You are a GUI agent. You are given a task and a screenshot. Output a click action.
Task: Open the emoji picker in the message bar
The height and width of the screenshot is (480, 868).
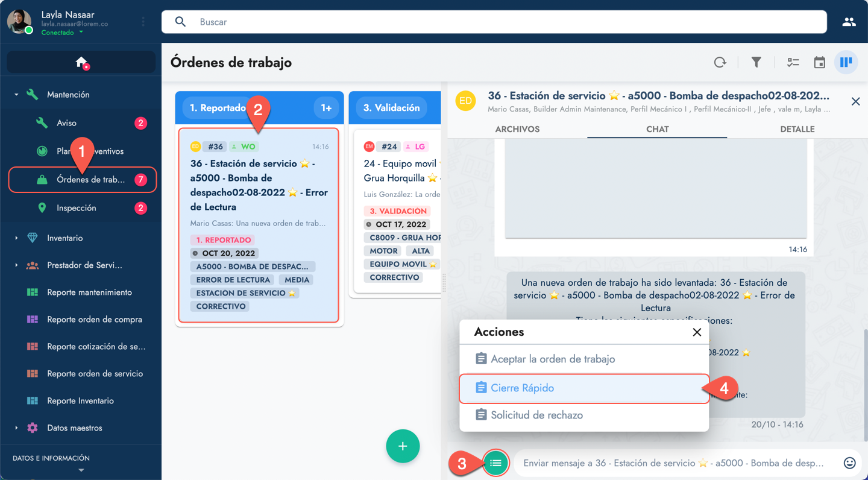(850, 463)
